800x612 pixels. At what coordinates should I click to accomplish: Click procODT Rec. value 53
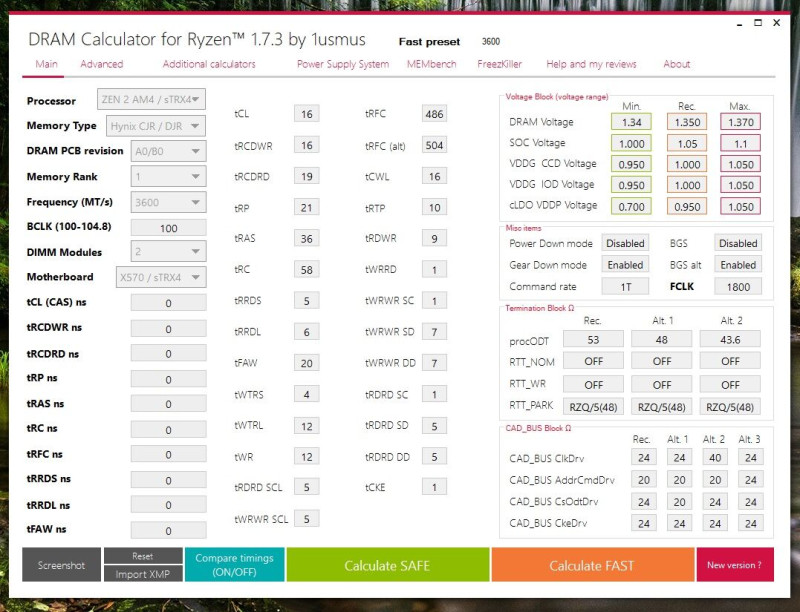pyautogui.click(x=593, y=340)
